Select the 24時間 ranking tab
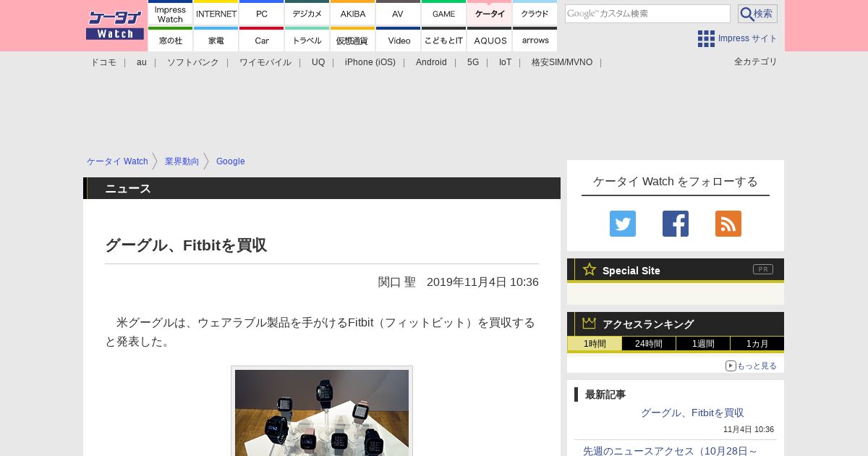This screenshot has width=868, height=456. pyautogui.click(x=649, y=344)
